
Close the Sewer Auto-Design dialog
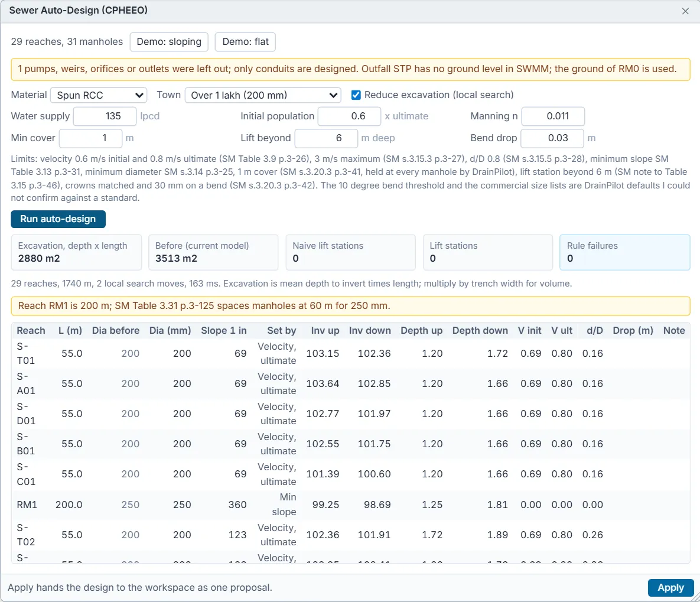(x=685, y=11)
